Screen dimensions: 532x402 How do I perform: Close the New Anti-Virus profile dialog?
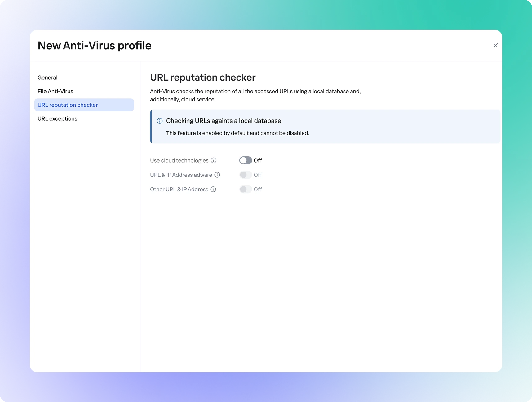click(495, 46)
